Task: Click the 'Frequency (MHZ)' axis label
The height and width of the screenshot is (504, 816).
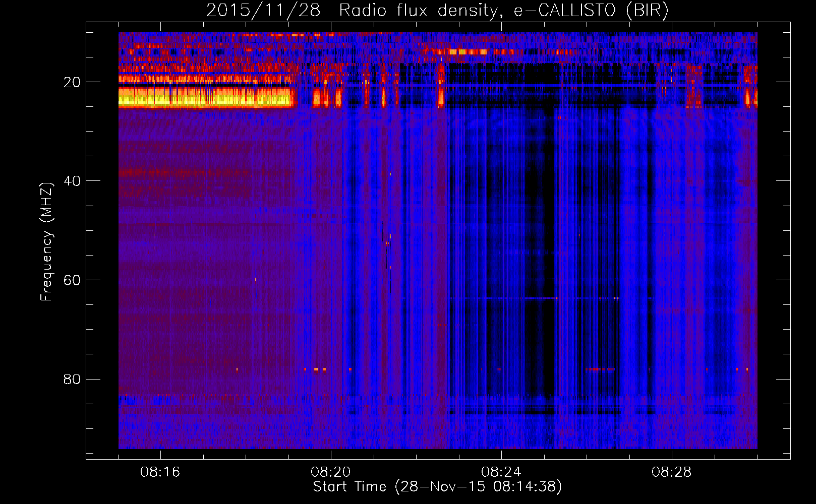Action: (x=46, y=242)
